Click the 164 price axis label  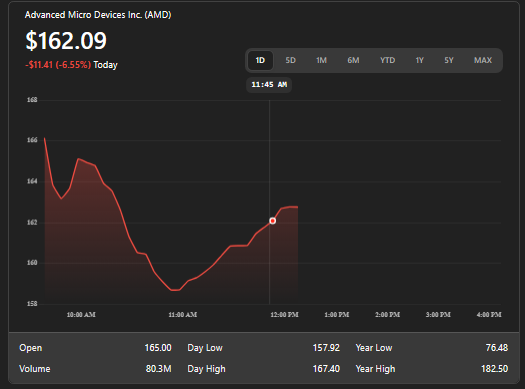point(32,181)
